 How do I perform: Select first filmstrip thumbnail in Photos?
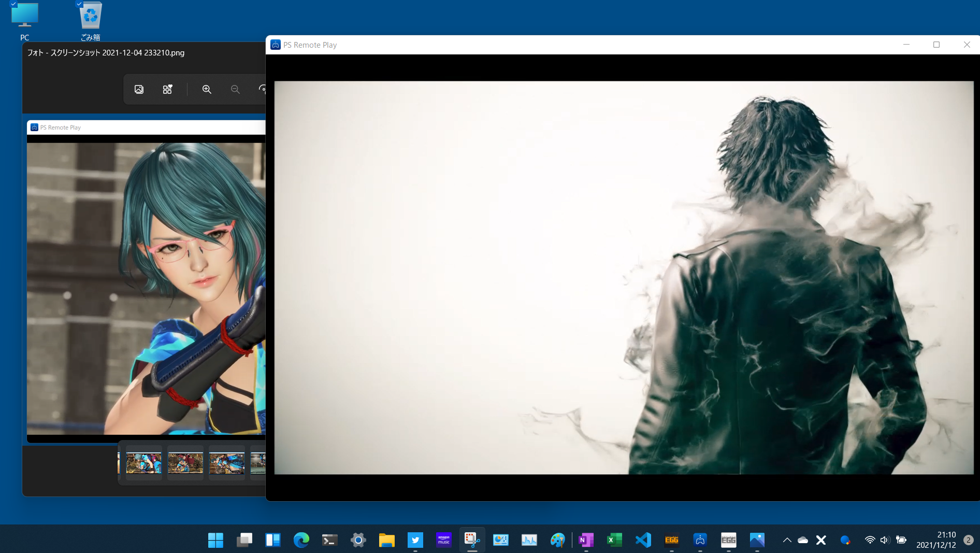144,463
